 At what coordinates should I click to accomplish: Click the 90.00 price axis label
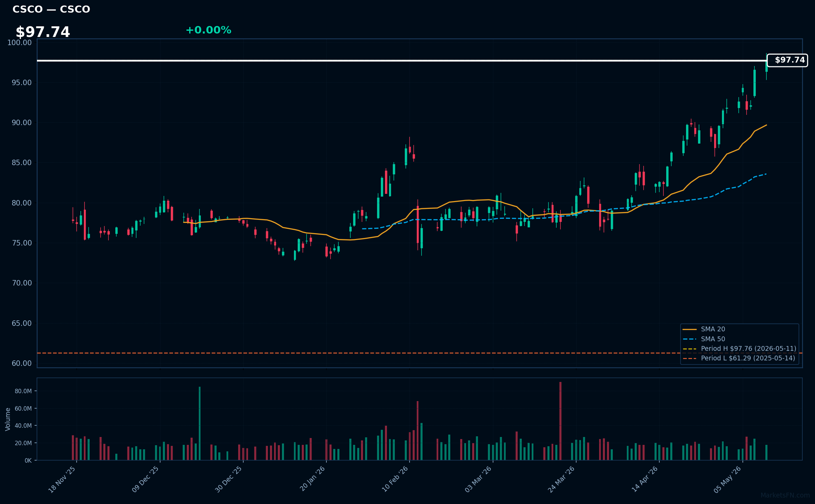coord(22,122)
